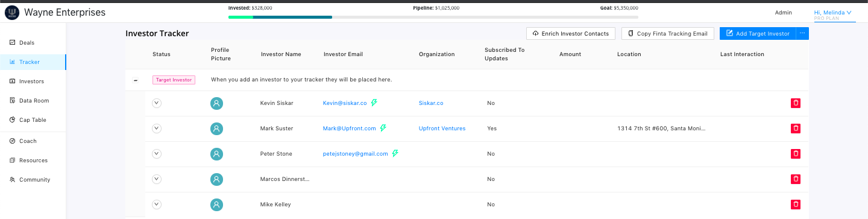Click the Mark@Upfront.com email link
868x219 pixels.
tap(350, 129)
